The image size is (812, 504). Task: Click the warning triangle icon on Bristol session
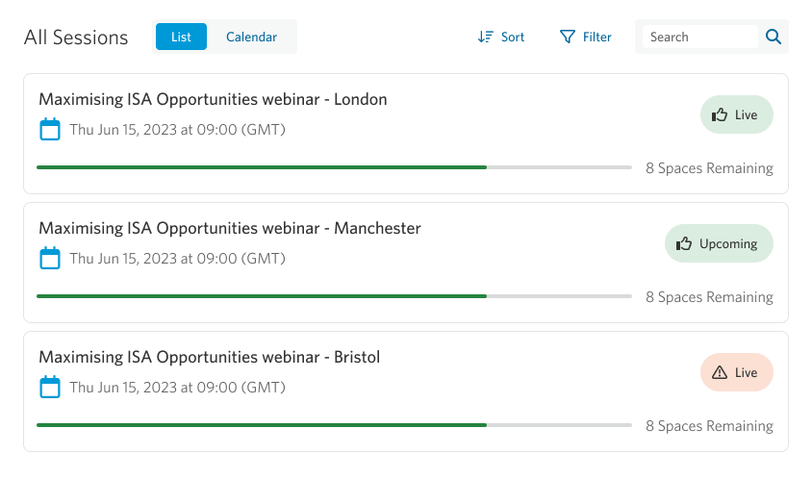click(720, 373)
